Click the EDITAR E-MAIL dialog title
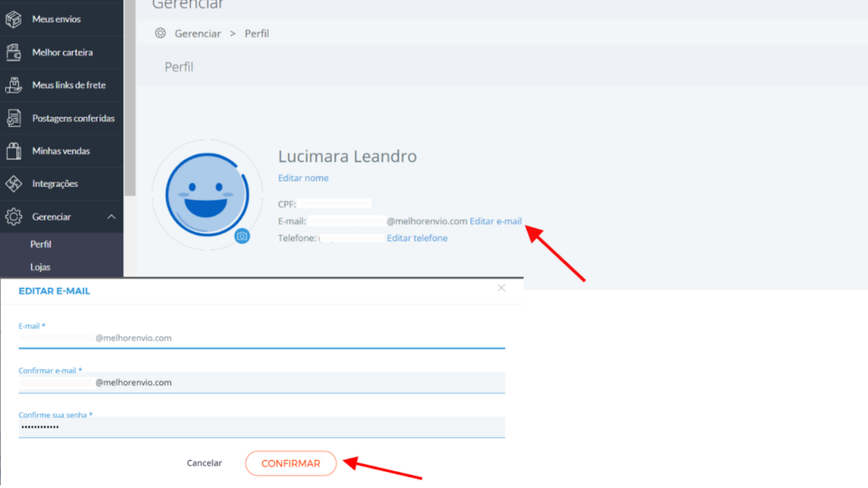This screenshot has width=868, height=488. point(54,291)
